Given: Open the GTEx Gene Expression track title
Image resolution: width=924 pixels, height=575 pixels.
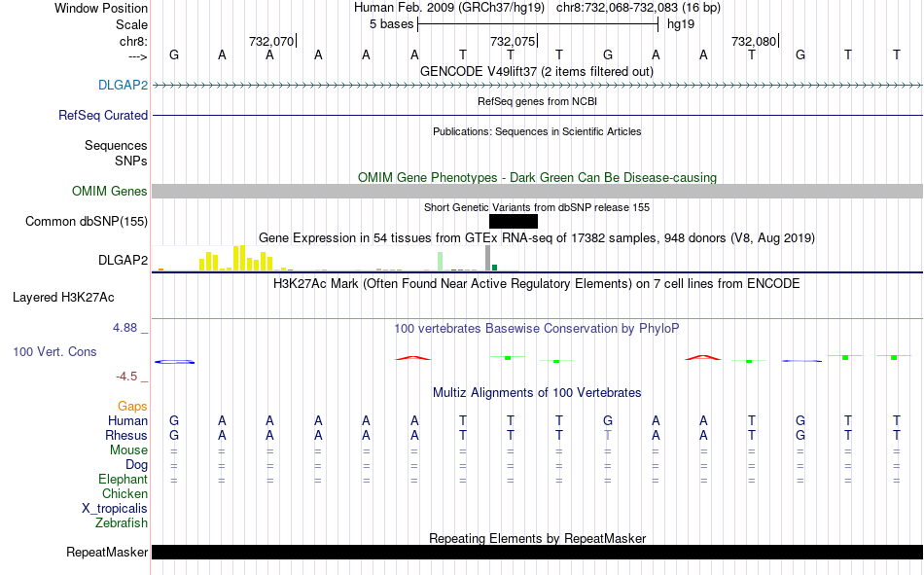Looking at the screenshot, I should [x=537, y=237].
